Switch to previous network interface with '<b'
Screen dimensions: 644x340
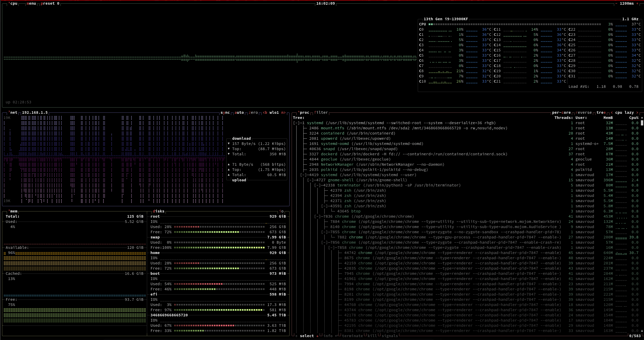point(265,112)
